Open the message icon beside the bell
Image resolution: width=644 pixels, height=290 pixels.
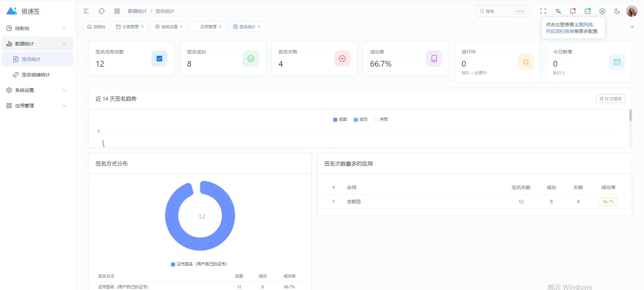coord(588,11)
